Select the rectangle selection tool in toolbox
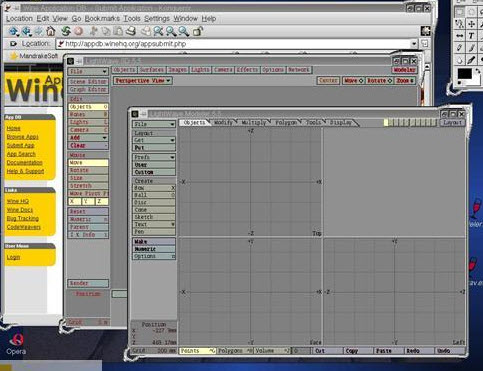Image resolution: width=483 pixels, height=371 pixels. [460, 12]
